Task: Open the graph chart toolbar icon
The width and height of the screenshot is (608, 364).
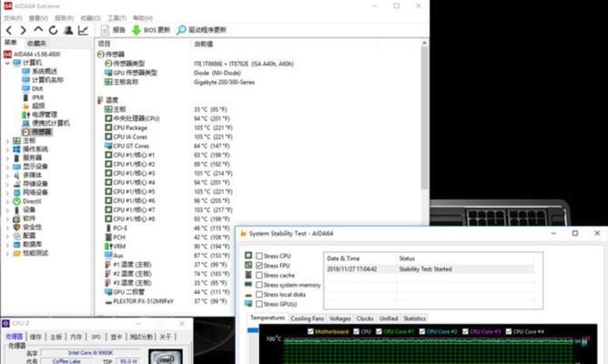Action: 83,30
